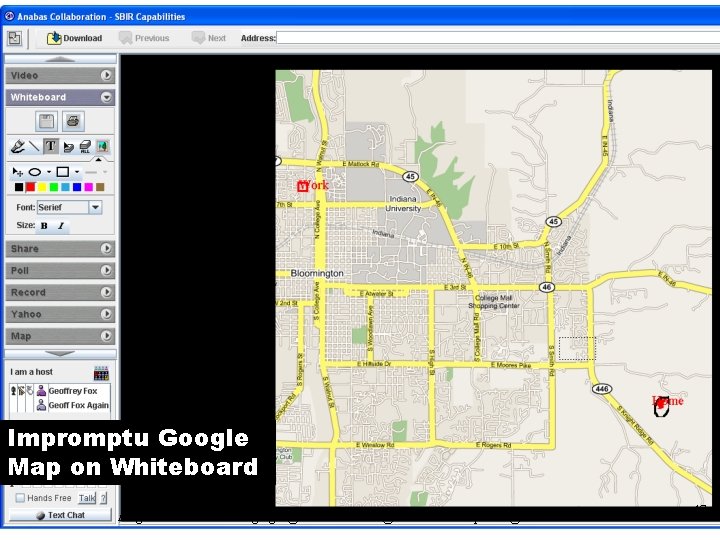This screenshot has height=540, width=720.
Task: Select participant Geoff Fox Again
Action: (79, 405)
